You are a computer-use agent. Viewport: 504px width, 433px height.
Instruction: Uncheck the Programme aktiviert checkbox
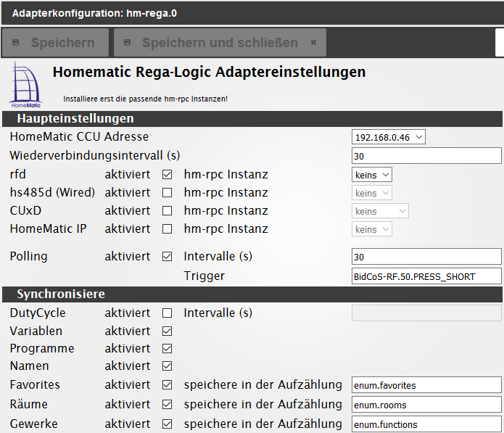click(168, 349)
